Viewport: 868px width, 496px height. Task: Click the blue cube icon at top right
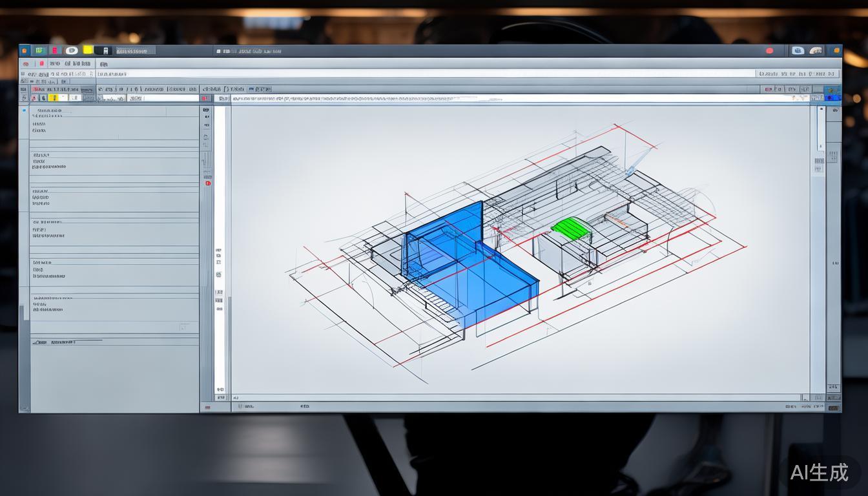(798, 50)
